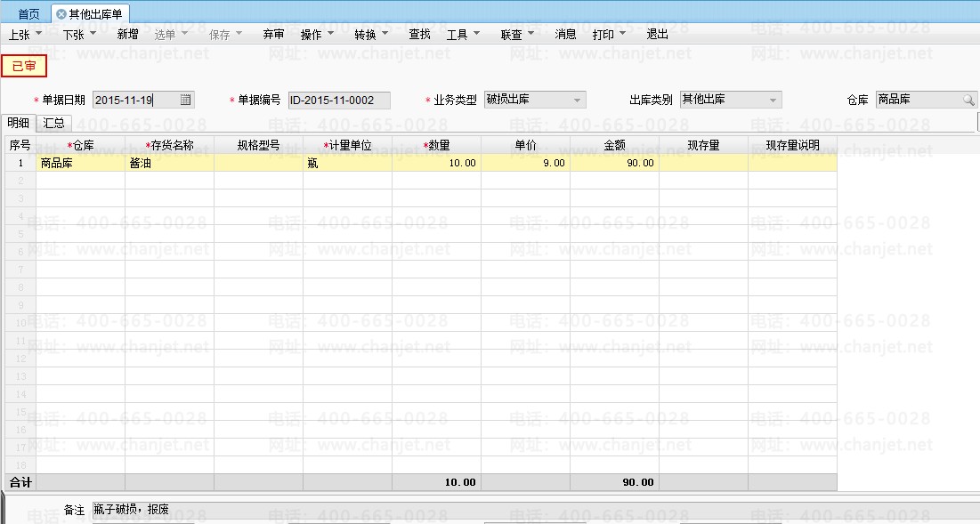Click row number 1 in the grid
Screen dimensions: 980x524
coord(20,163)
